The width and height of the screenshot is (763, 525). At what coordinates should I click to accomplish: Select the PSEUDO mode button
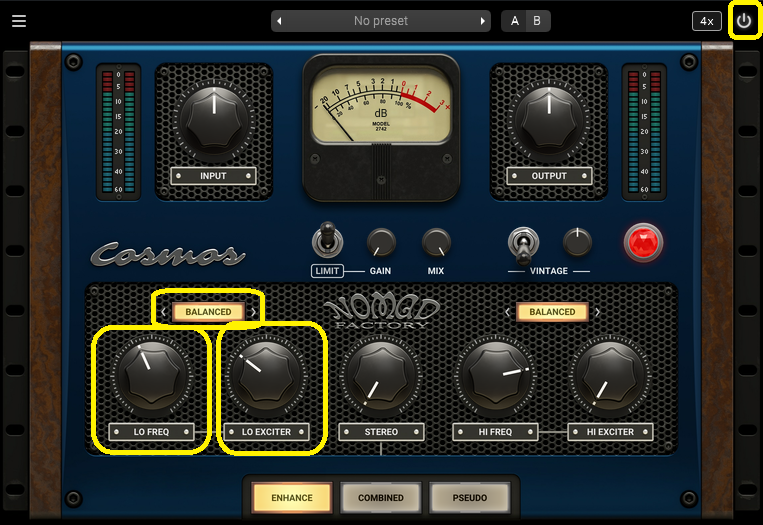470,498
